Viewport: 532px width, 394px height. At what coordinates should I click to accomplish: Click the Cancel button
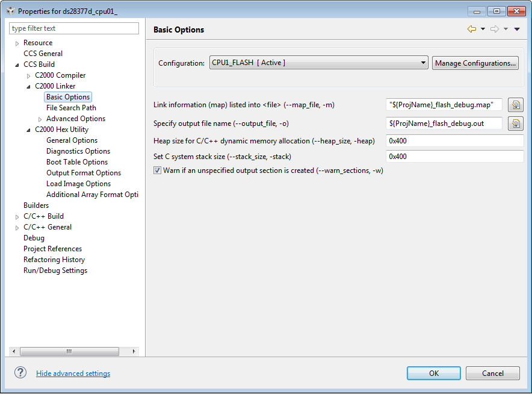coord(493,374)
